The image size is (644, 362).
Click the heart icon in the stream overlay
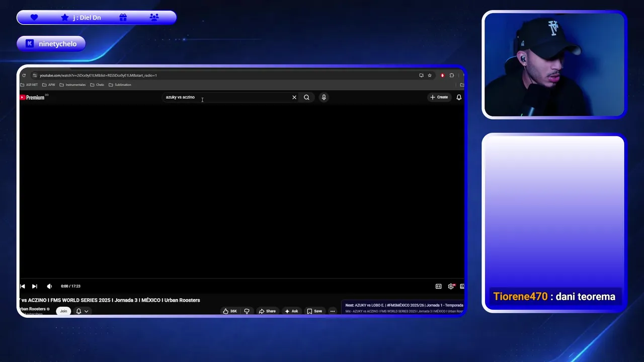(x=34, y=17)
